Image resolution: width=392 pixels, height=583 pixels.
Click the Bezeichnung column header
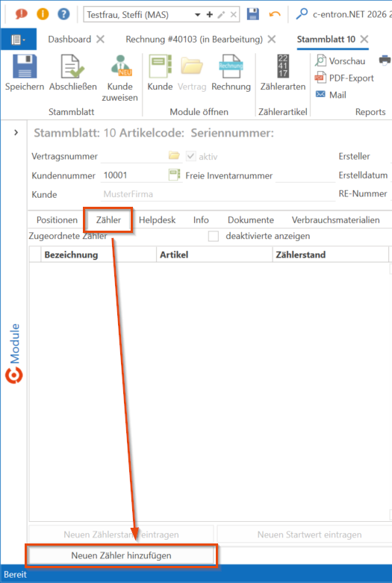tap(98, 255)
